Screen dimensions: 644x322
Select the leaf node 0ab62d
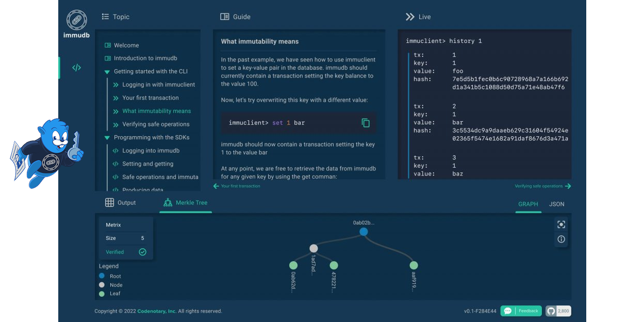coord(293,265)
